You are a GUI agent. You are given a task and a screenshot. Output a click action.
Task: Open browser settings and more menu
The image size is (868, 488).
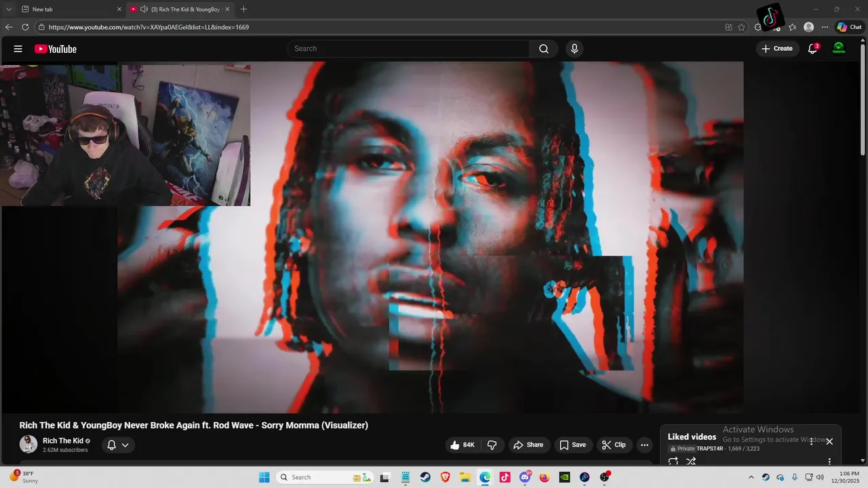(825, 27)
